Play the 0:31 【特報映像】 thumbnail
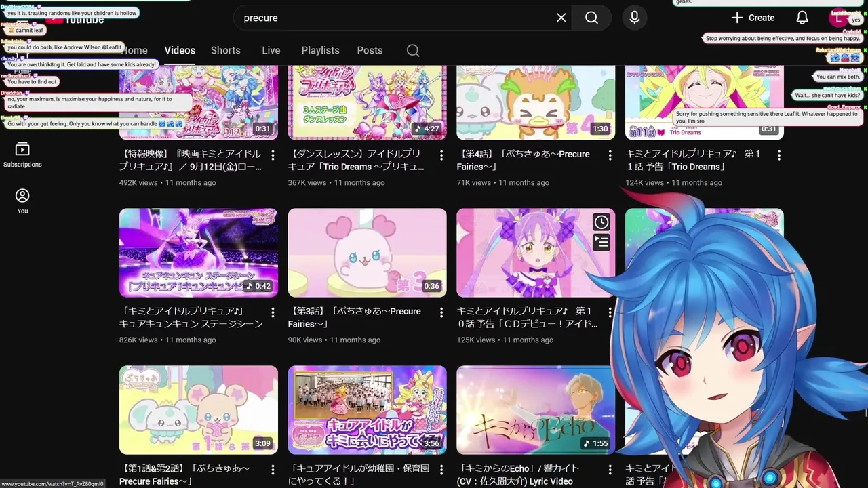Viewport: 868px width, 488px height. point(199,102)
